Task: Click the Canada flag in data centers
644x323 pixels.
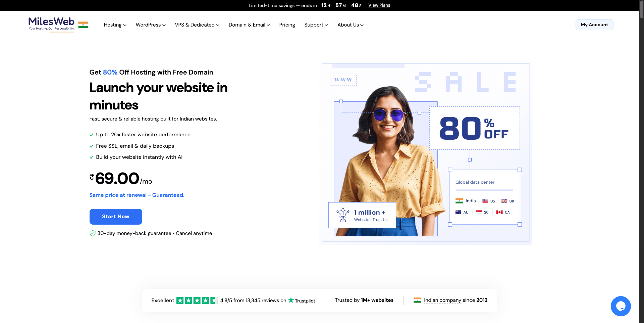Action: pos(499,212)
